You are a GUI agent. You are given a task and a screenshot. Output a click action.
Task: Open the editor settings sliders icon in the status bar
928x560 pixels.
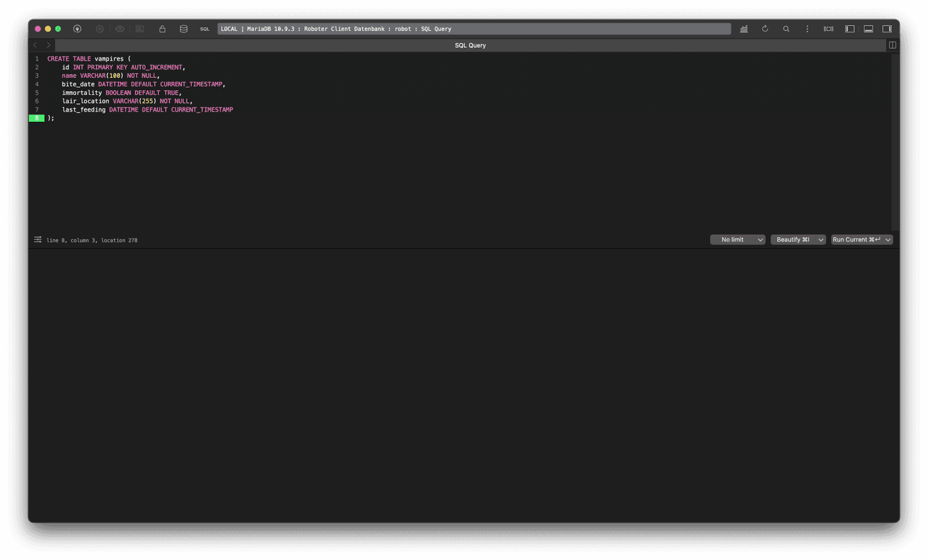(37, 239)
